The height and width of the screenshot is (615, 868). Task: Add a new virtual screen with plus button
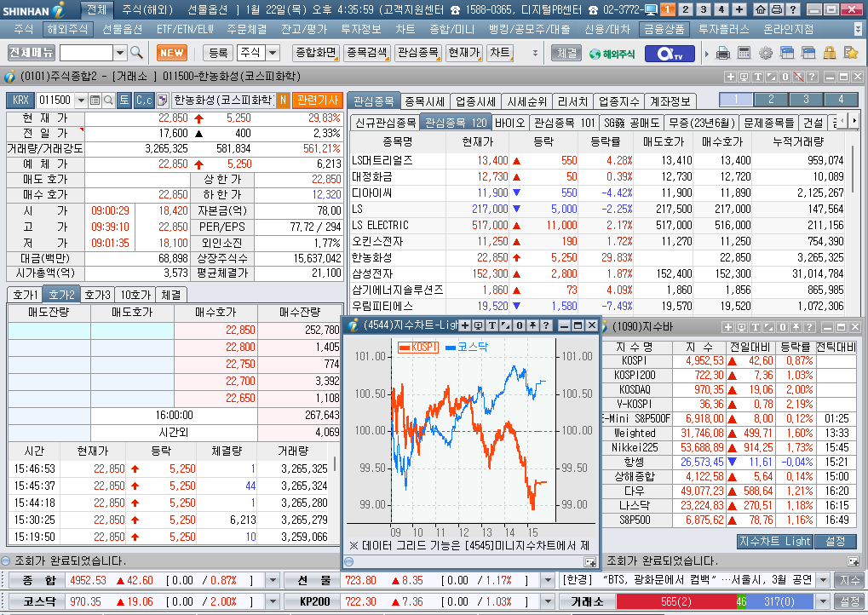[x=739, y=9]
